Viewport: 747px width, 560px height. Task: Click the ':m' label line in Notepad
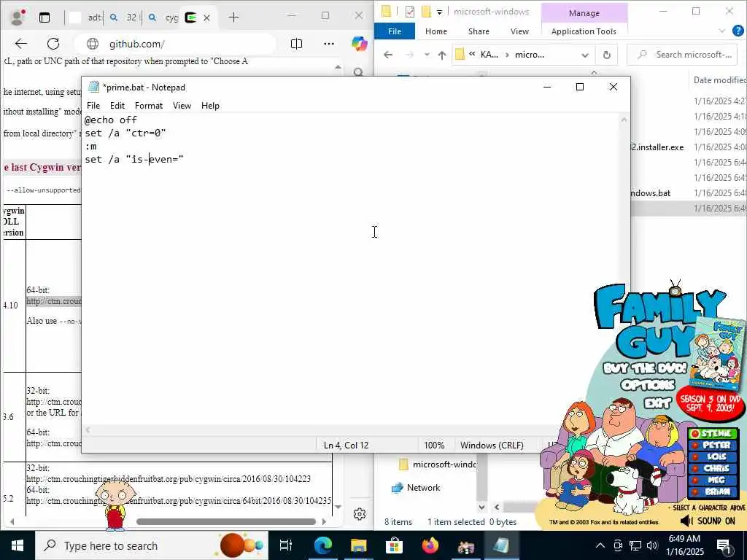pos(90,146)
